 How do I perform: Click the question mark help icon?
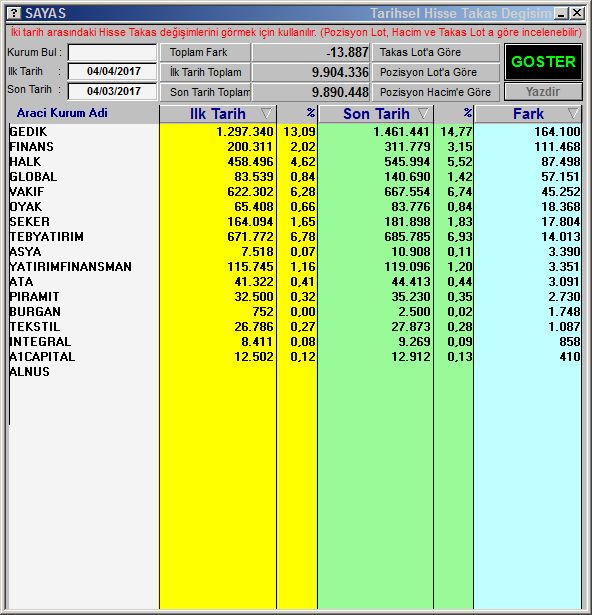[x=14, y=13]
